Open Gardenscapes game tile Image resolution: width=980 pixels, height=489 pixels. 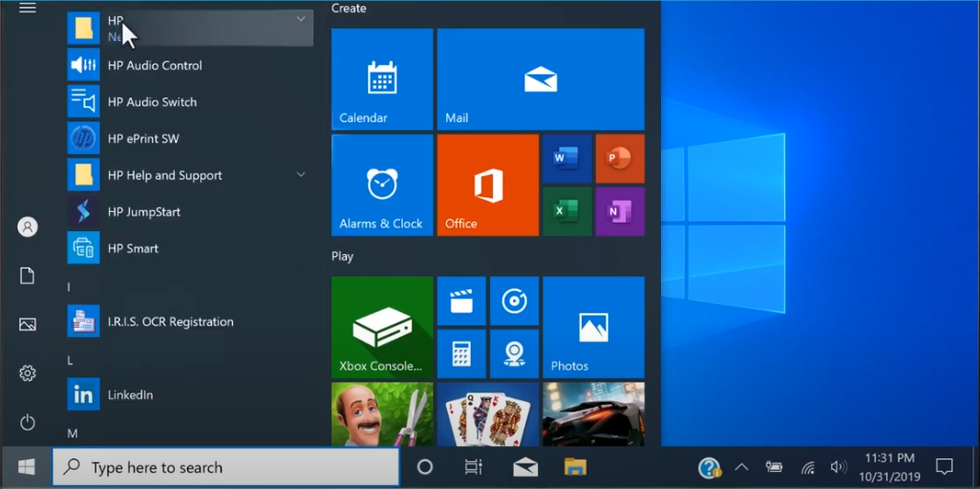382,414
